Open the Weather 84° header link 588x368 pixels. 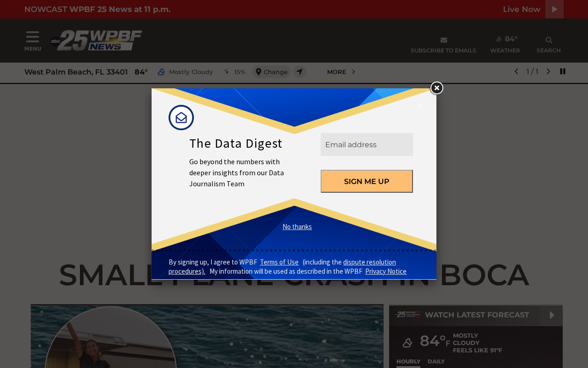[505, 45]
